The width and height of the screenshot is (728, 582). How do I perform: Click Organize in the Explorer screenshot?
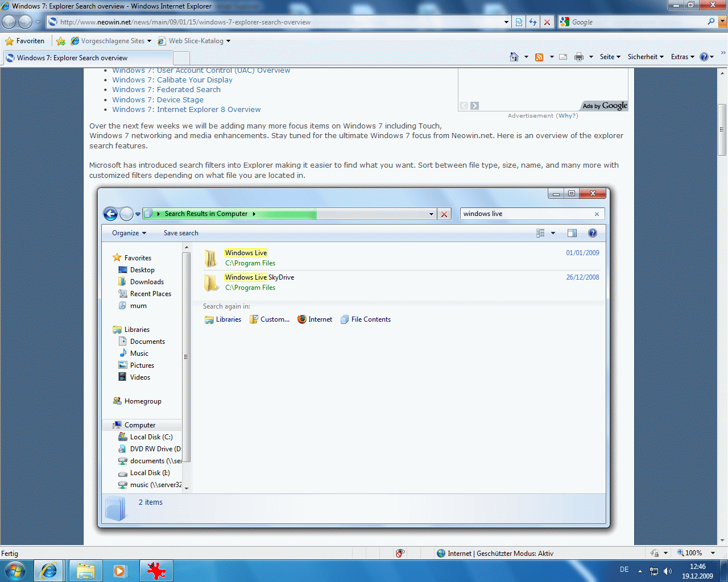[129, 233]
